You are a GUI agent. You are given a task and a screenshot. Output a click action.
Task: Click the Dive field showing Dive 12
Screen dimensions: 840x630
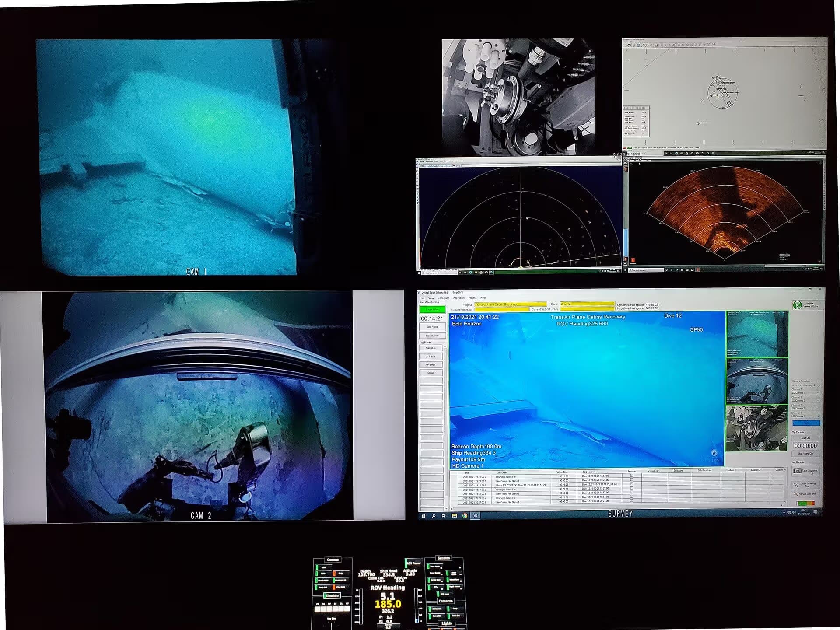(x=587, y=304)
